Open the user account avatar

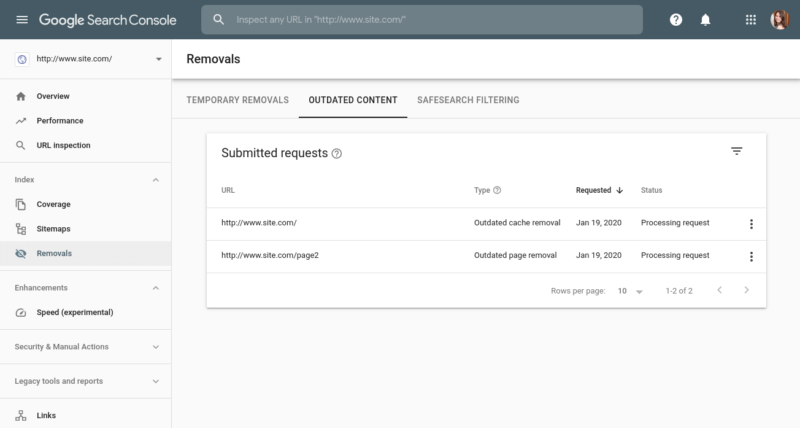pyautogui.click(x=780, y=20)
